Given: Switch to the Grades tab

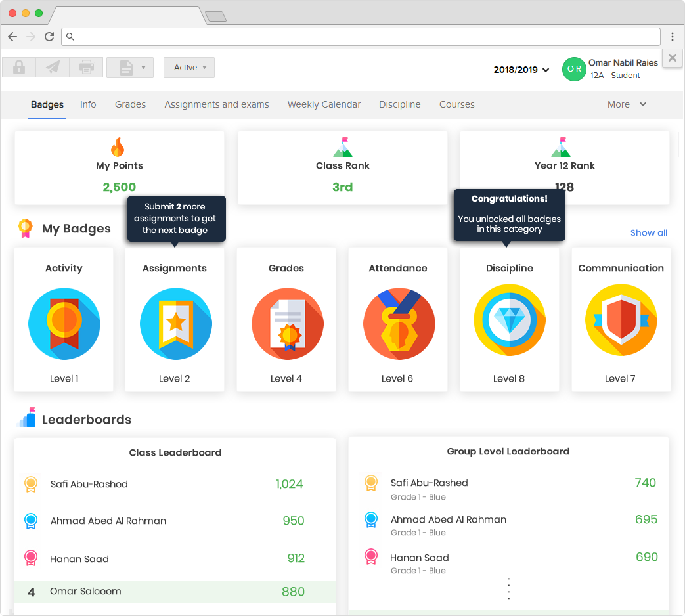Looking at the screenshot, I should pyautogui.click(x=130, y=104).
